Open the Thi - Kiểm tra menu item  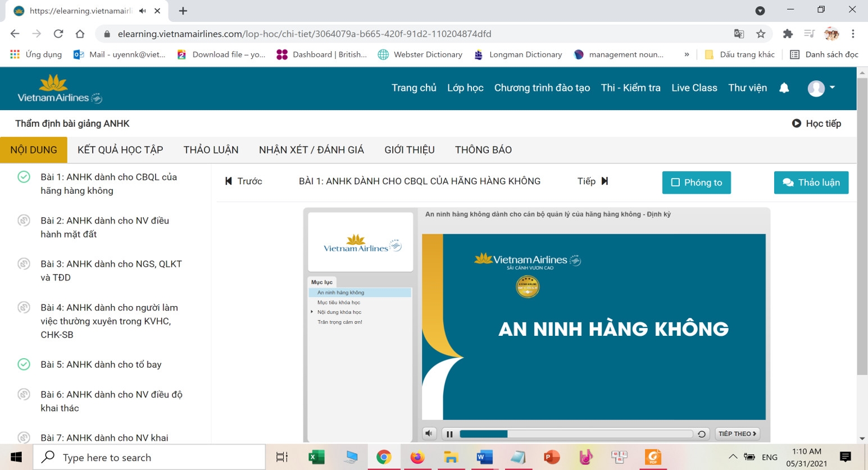[x=630, y=88]
